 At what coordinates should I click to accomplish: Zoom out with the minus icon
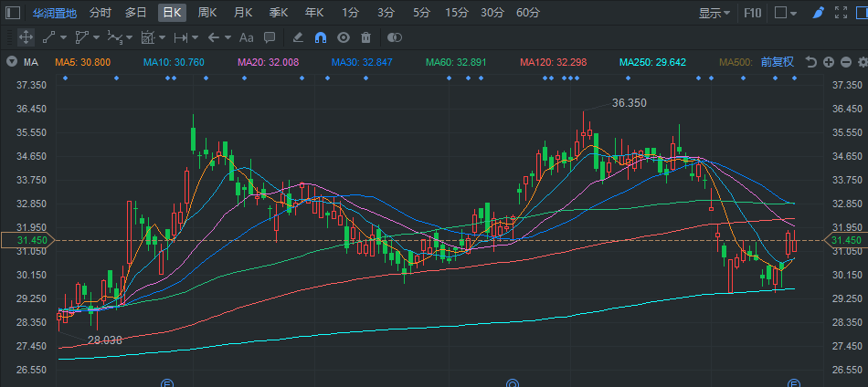click(845, 62)
